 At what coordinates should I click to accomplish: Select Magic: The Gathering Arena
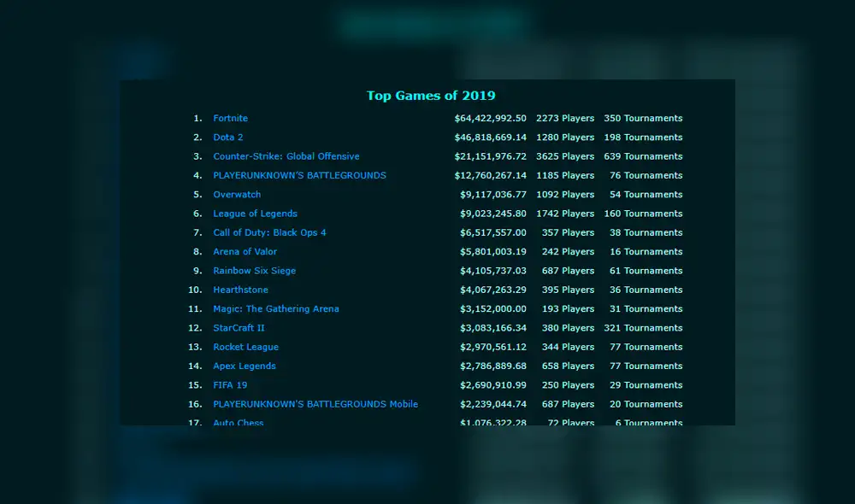275,308
